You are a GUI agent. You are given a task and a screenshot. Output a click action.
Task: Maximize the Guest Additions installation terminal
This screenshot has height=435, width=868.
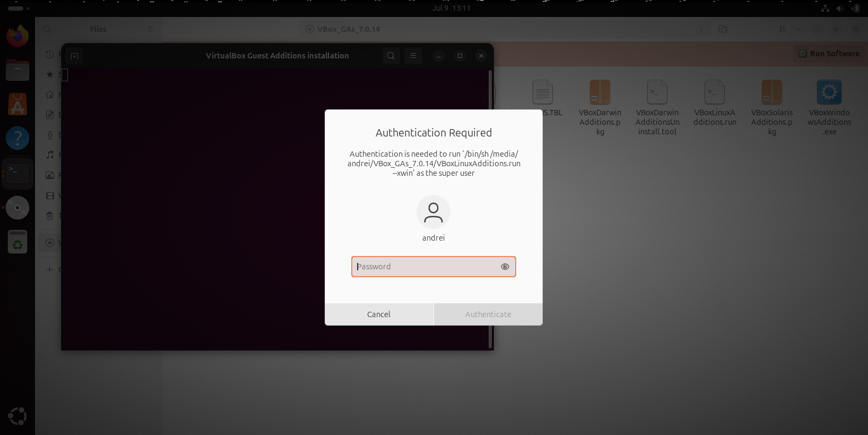(460, 56)
